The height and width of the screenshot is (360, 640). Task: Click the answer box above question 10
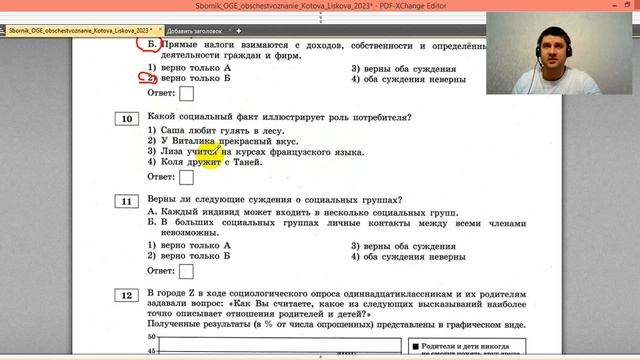tap(187, 93)
